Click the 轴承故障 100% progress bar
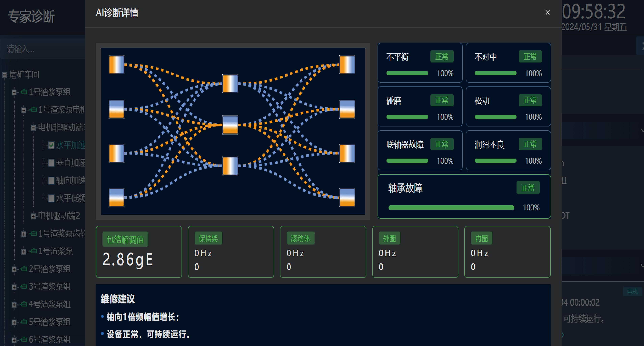Viewport: 644px width, 346px height. (x=451, y=208)
